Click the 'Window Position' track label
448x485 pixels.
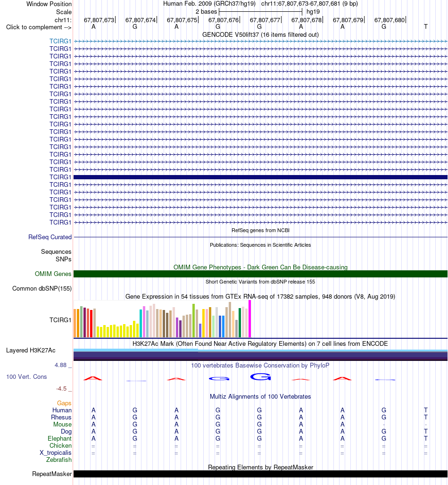click(x=49, y=4)
